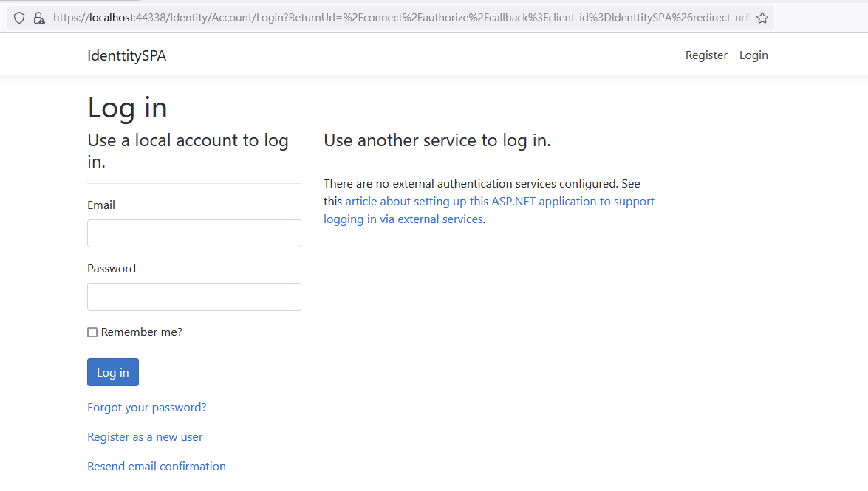Enable the Remember me checkbox
Image resolution: width=868 pixels, height=491 pixels.
coord(92,332)
